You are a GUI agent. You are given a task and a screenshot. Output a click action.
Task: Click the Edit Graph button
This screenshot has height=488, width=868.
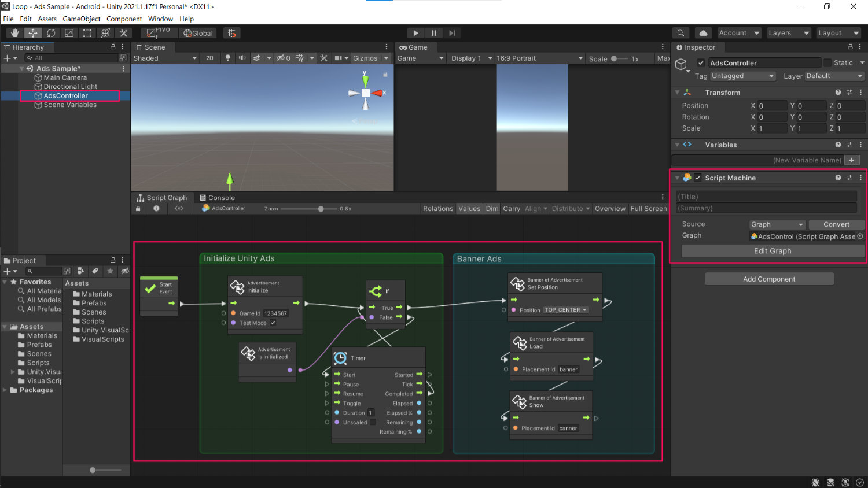pyautogui.click(x=773, y=251)
